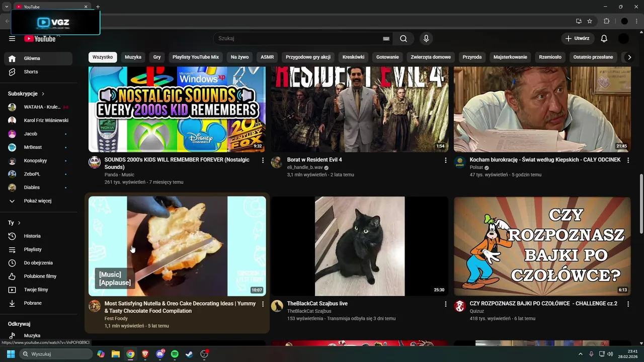
Task: Open options for SOUNDS 2000's KIDS video
Action: [x=263, y=160]
